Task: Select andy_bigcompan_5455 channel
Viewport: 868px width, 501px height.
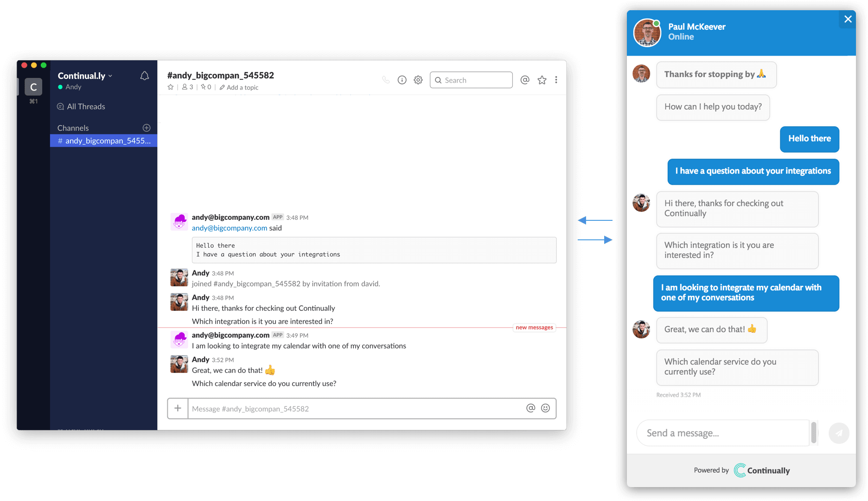Action: tap(104, 141)
